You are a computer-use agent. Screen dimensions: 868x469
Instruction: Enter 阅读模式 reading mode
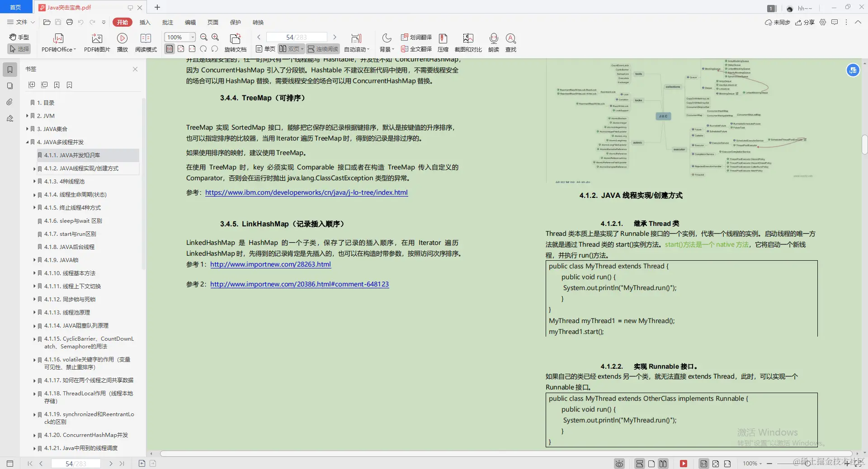145,42
